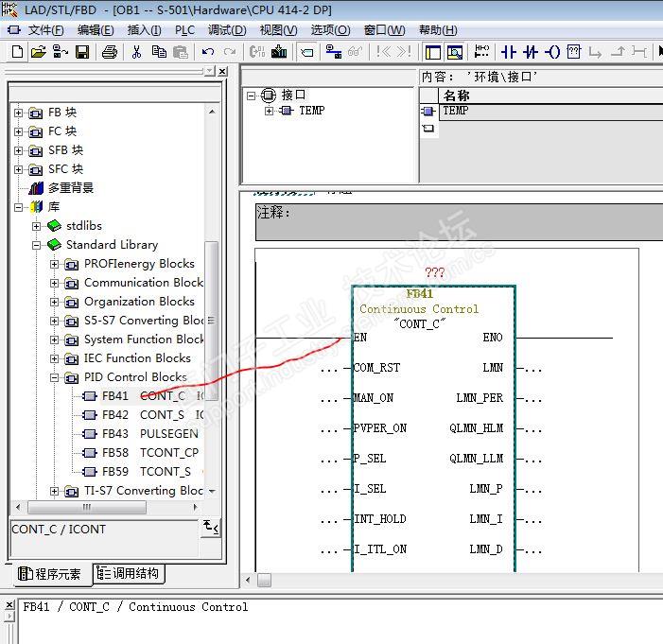Insert a normally open contact

coord(509,52)
